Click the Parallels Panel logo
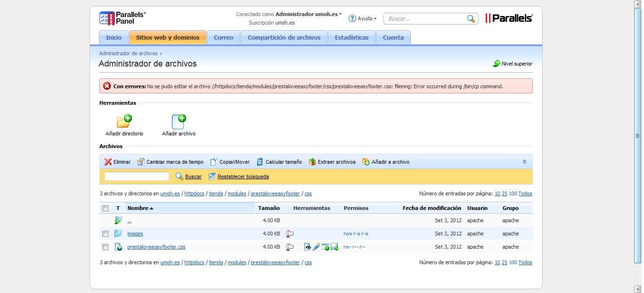The image size is (644, 293). 122,18
